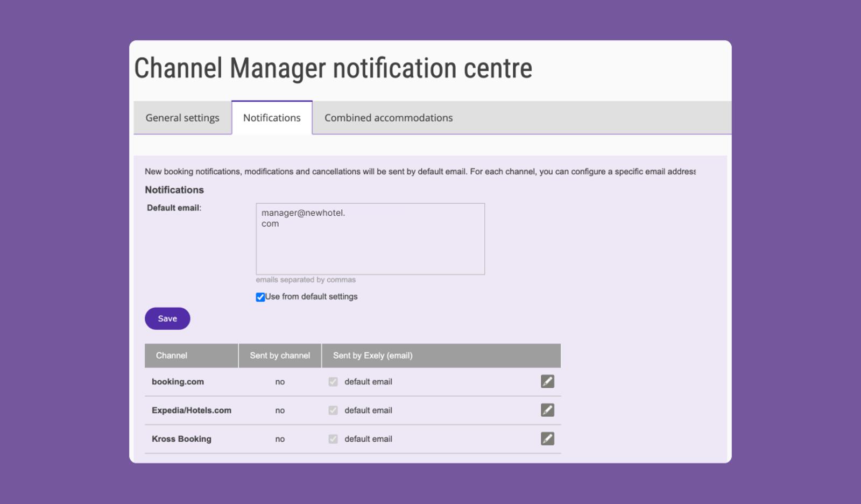The height and width of the screenshot is (504, 861).
Task: Select 'no' in the booking.com row
Action: pyautogui.click(x=280, y=382)
